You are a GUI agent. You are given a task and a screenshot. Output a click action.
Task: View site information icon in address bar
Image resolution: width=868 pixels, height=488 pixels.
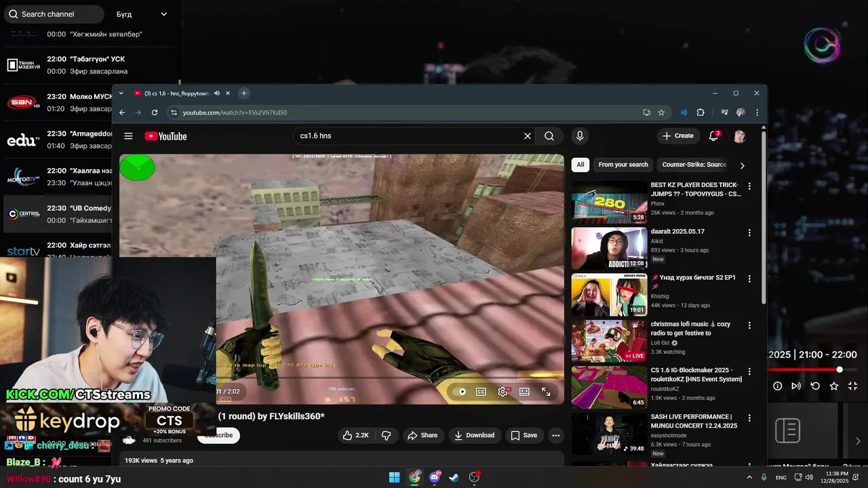[x=174, y=113]
